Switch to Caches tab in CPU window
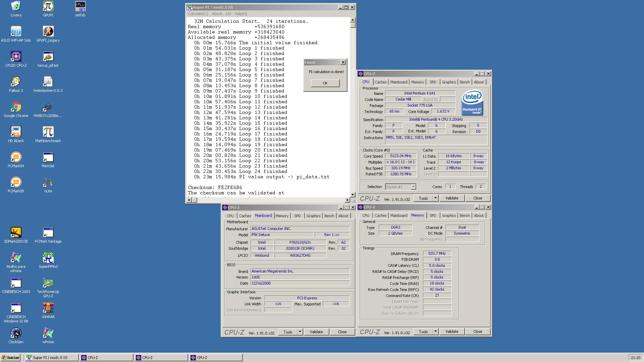Screen dimensions: 644x362 click(x=380, y=82)
